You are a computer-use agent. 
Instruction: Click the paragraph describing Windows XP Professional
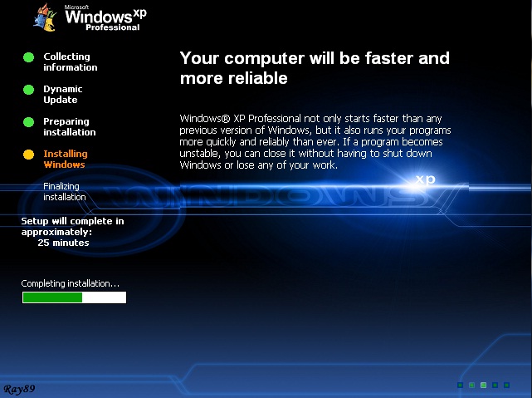(x=315, y=142)
